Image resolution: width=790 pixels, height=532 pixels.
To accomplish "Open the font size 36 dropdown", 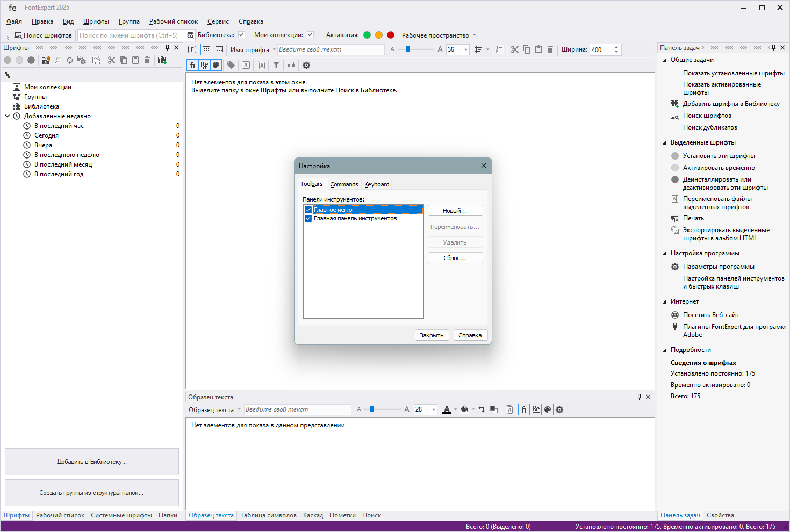I will coord(465,49).
